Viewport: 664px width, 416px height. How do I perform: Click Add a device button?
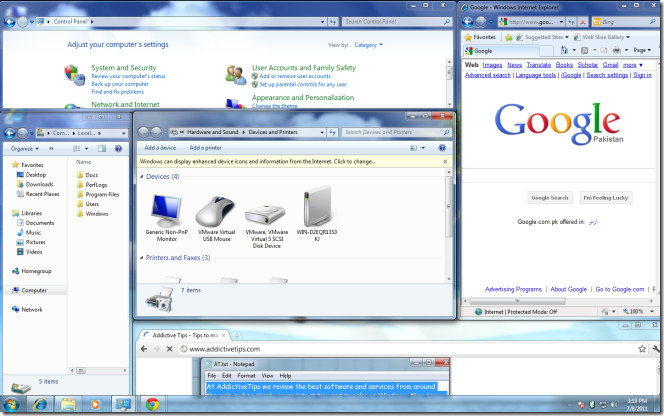coord(160,148)
